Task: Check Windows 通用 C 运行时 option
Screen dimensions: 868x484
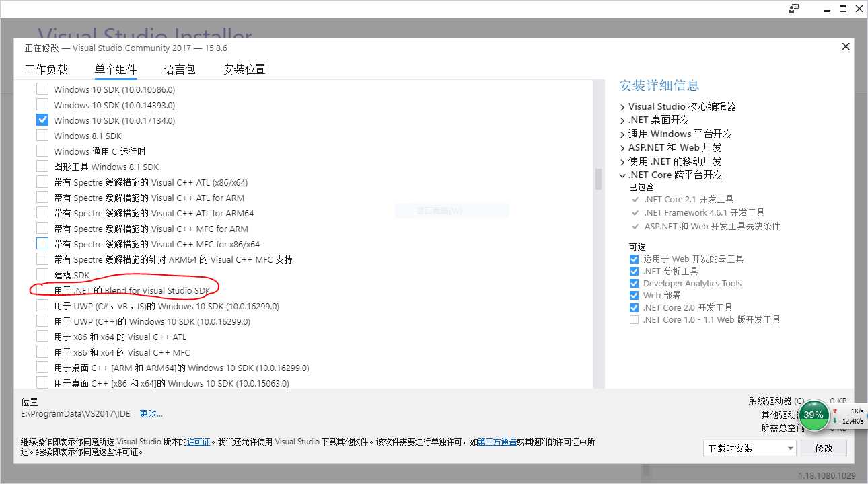Action: pos(42,151)
